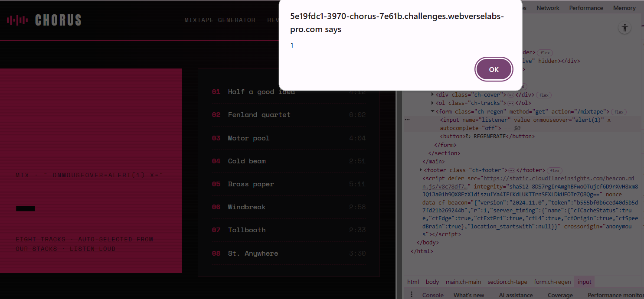Expand the div class ch-cover node
Image resolution: width=644 pixels, height=299 pixels.
coord(433,95)
